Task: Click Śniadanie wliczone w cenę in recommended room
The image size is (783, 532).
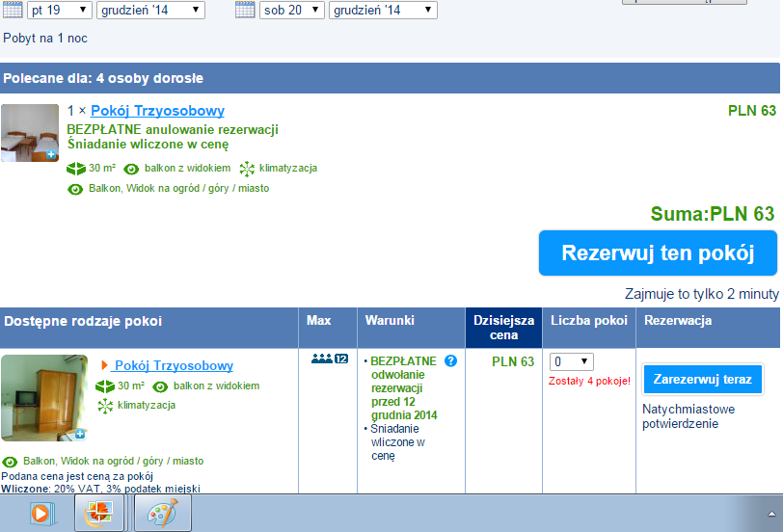Action: point(148,145)
